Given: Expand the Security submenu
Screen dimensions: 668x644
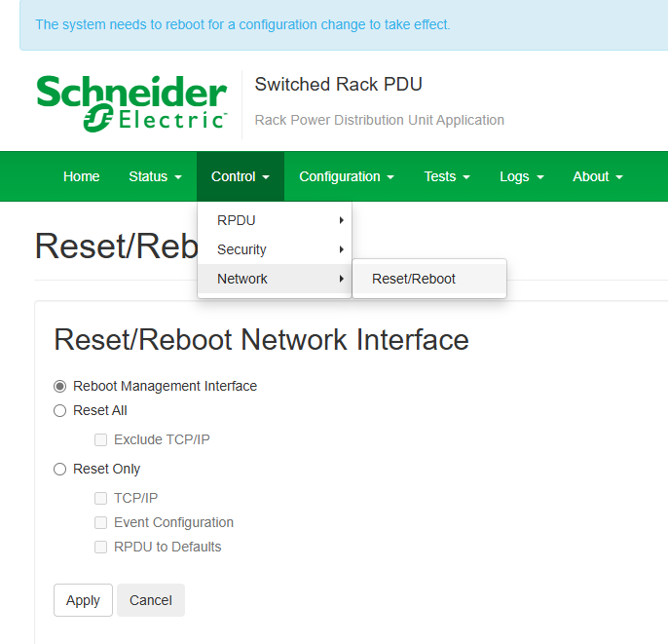Looking at the screenshot, I should [274, 249].
